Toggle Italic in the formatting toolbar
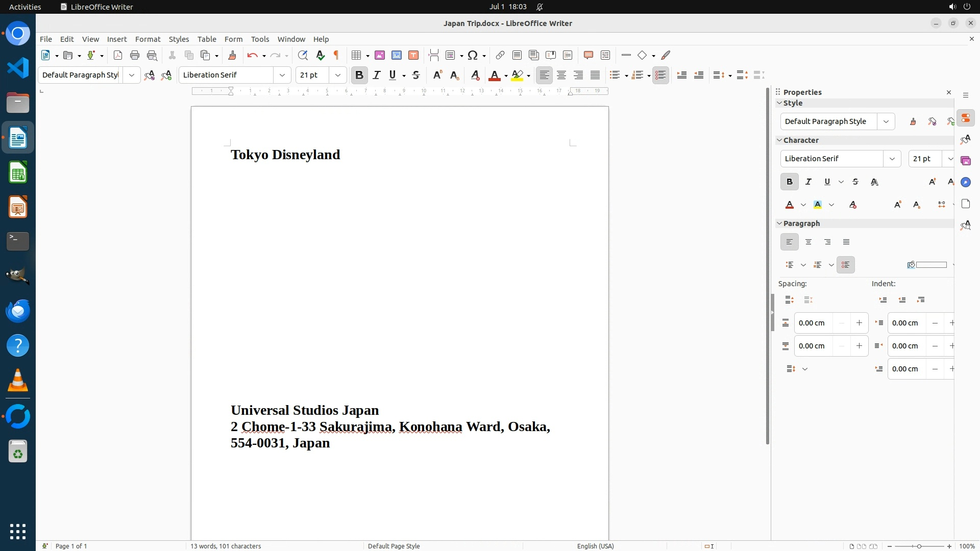Screen dimensions: 980x551 point(377,75)
